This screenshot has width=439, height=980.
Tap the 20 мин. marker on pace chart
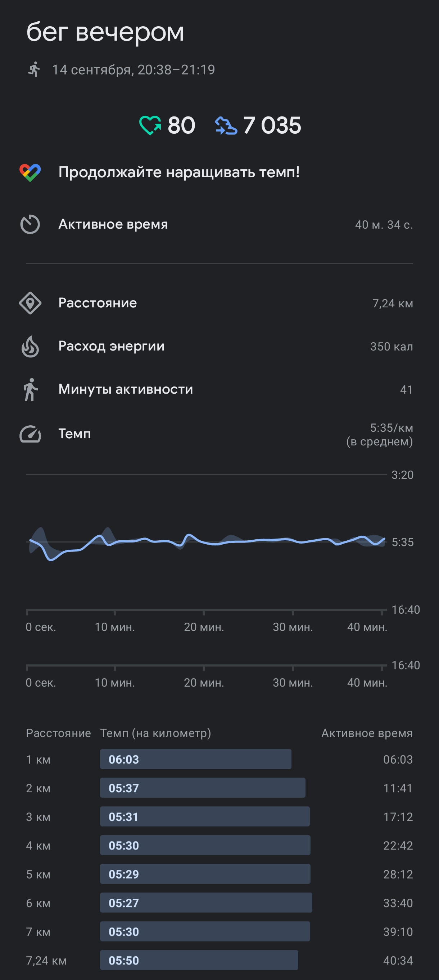pos(204,627)
